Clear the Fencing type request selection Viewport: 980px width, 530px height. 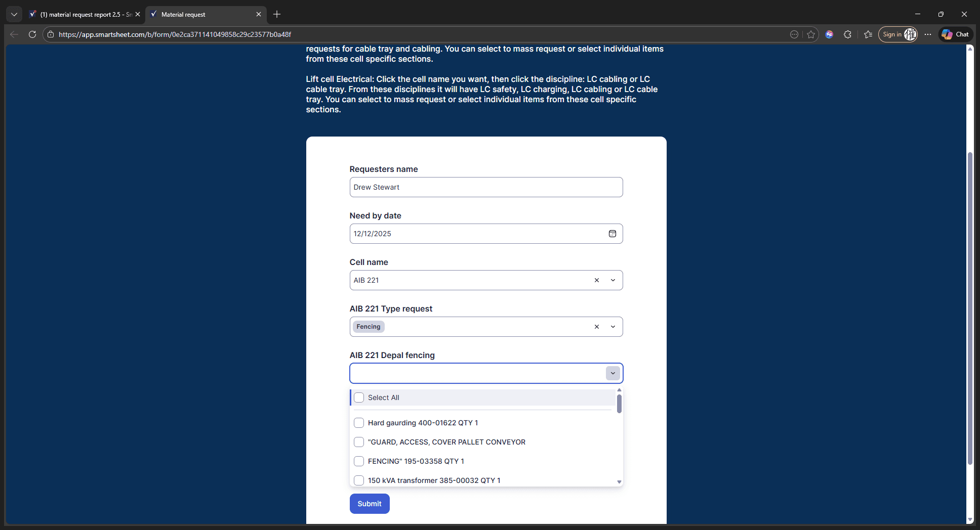coord(597,327)
